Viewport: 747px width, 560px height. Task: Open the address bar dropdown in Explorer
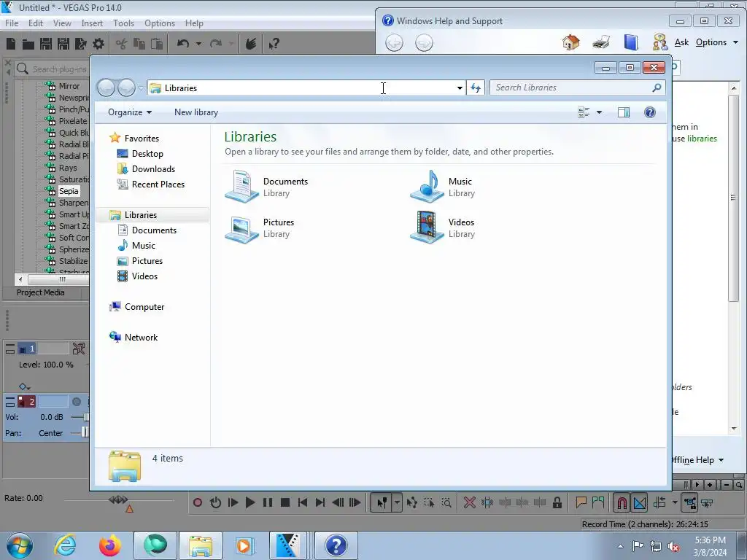click(x=460, y=88)
